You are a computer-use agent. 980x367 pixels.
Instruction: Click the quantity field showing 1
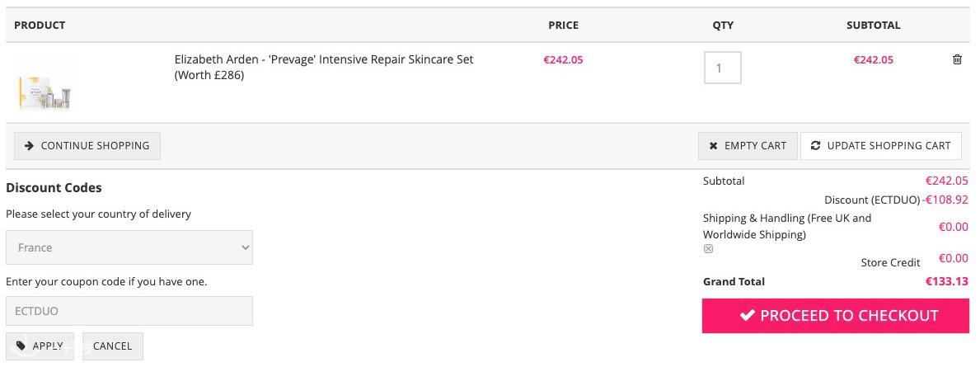pos(722,68)
